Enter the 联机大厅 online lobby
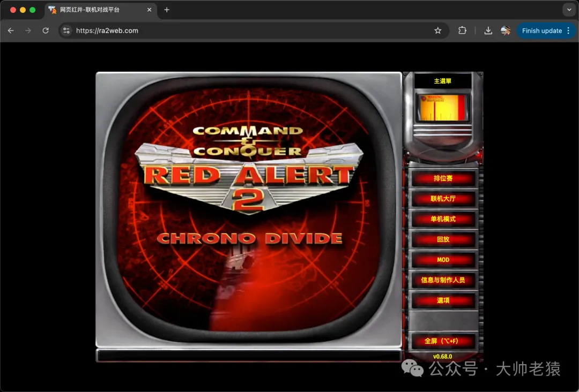Viewport: 579px width, 392px height. coord(443,199)
